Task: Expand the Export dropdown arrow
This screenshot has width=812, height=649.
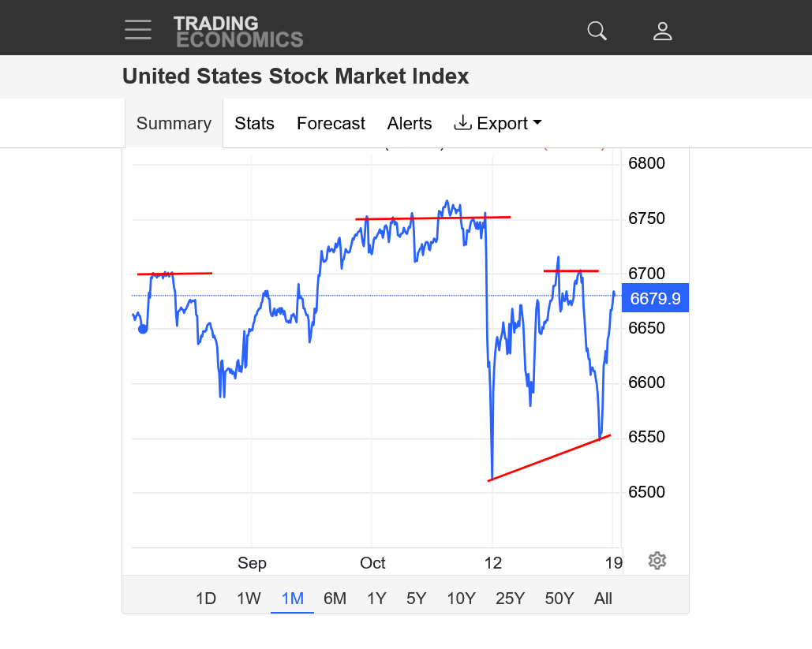Action: point(537,123)
